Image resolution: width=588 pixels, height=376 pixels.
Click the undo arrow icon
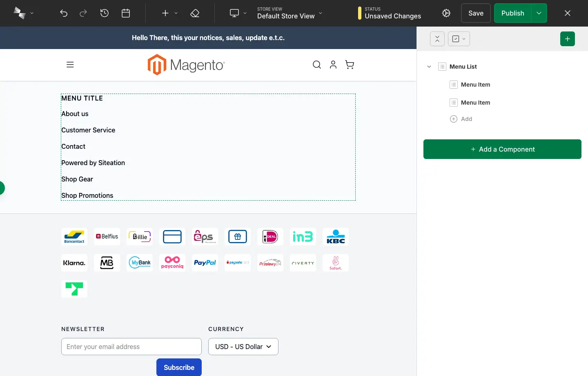click(x=64, y=13)
